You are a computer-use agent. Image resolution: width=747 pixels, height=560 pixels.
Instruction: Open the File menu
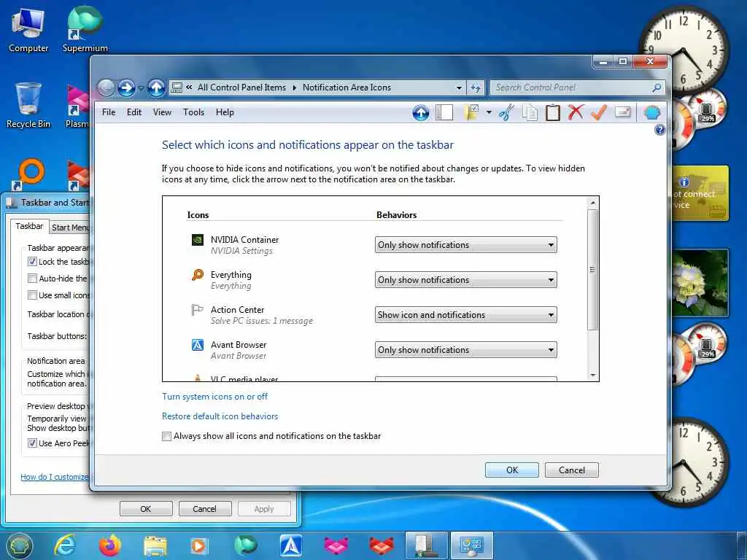[109, 112]
